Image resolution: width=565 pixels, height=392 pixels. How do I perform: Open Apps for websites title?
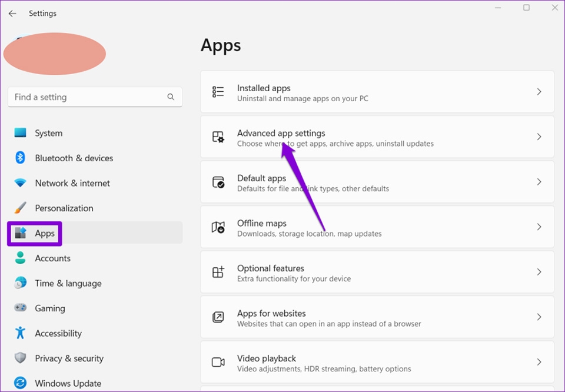click(271, 313)
